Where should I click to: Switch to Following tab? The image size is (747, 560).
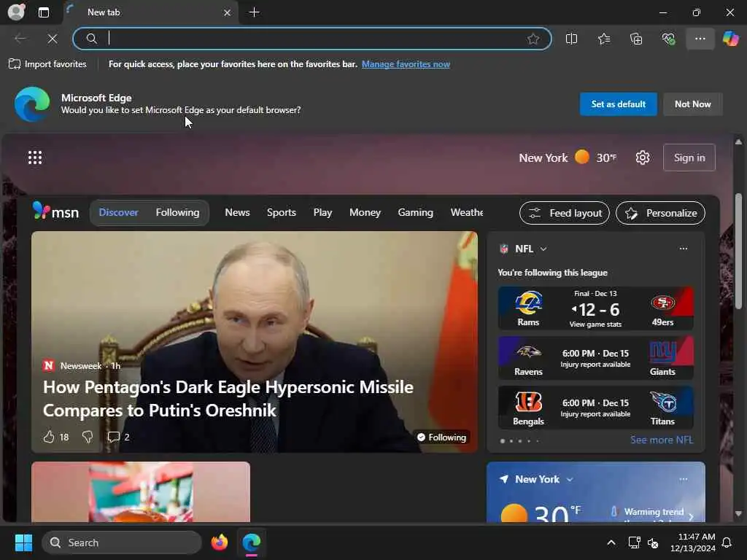coord(178,212)
